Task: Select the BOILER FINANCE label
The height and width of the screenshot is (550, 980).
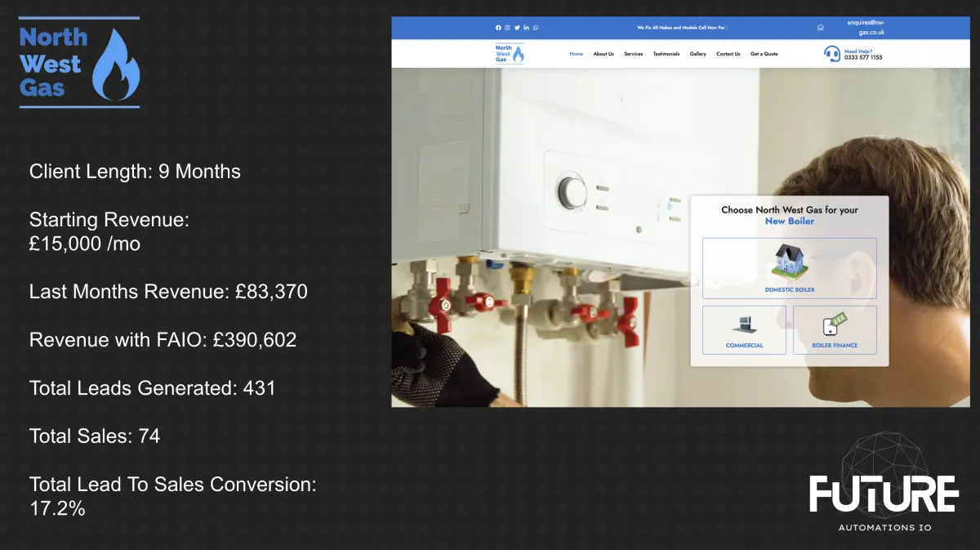Action: [835, 346]
